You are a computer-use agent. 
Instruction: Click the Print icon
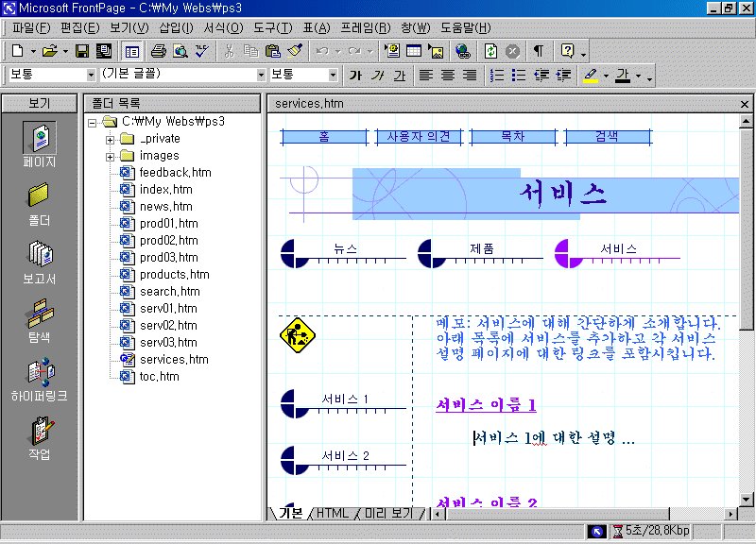[x=158, y=51]
